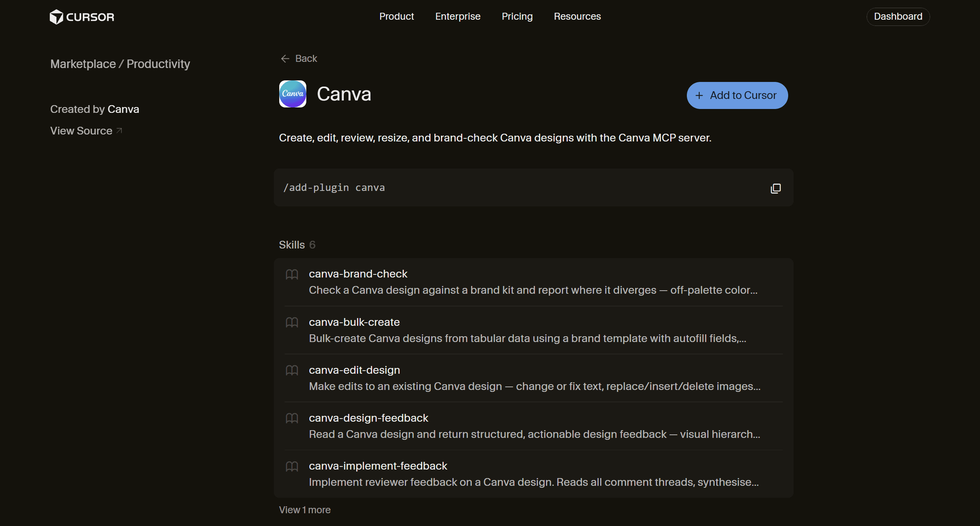This screenshot has height=526, width=980.
Task: Copy the /add-plugin canva command
Action: point(775,188)
